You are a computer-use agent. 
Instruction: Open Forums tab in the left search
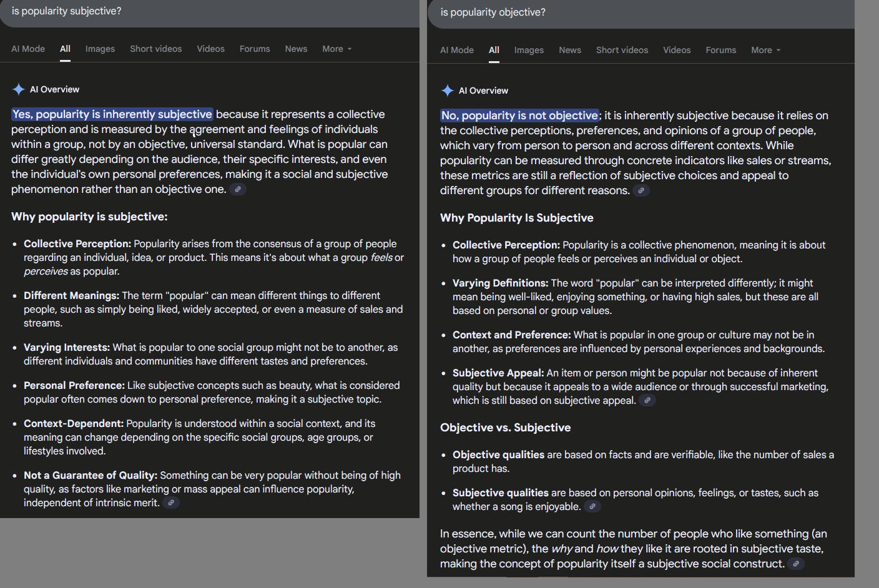click(x=255, y=49)
